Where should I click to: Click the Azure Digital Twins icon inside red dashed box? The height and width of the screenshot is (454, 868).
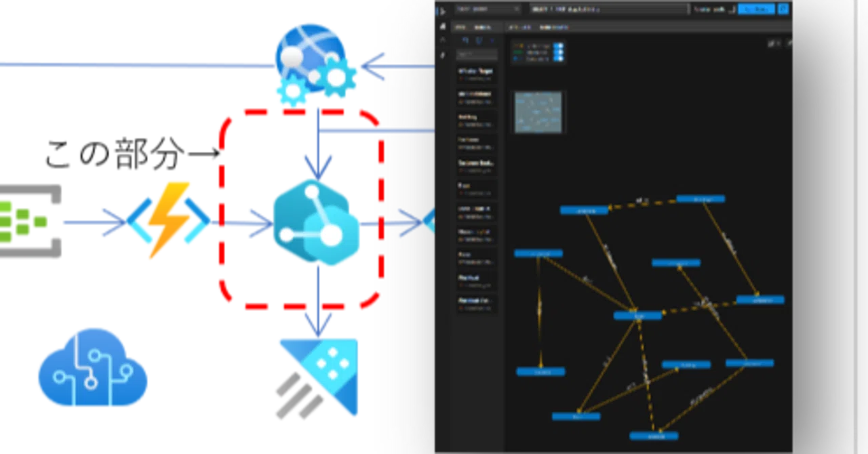pos(317,223)
